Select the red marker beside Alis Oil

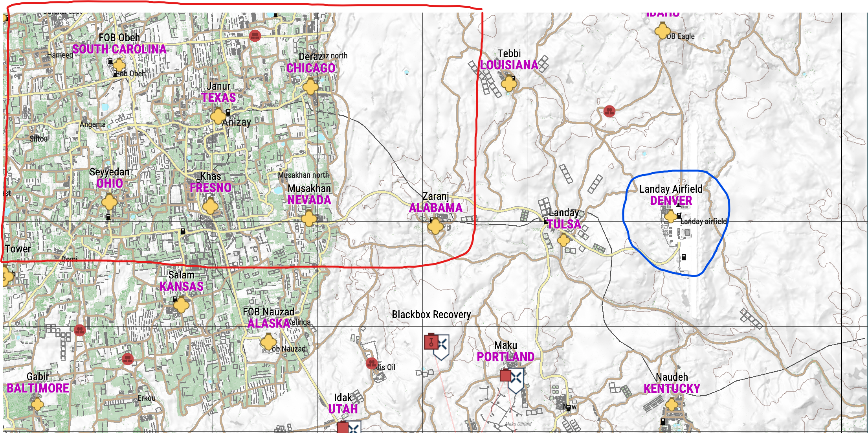coord(371,363)
